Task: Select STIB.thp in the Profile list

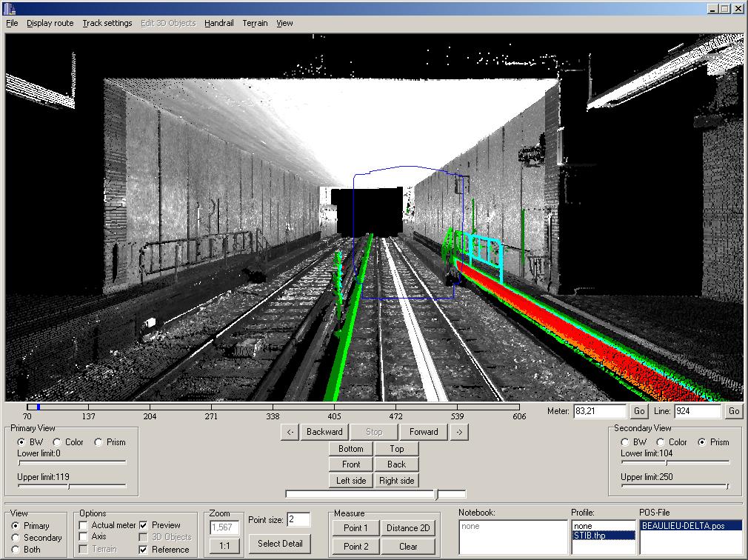Action: coord(603,535)
